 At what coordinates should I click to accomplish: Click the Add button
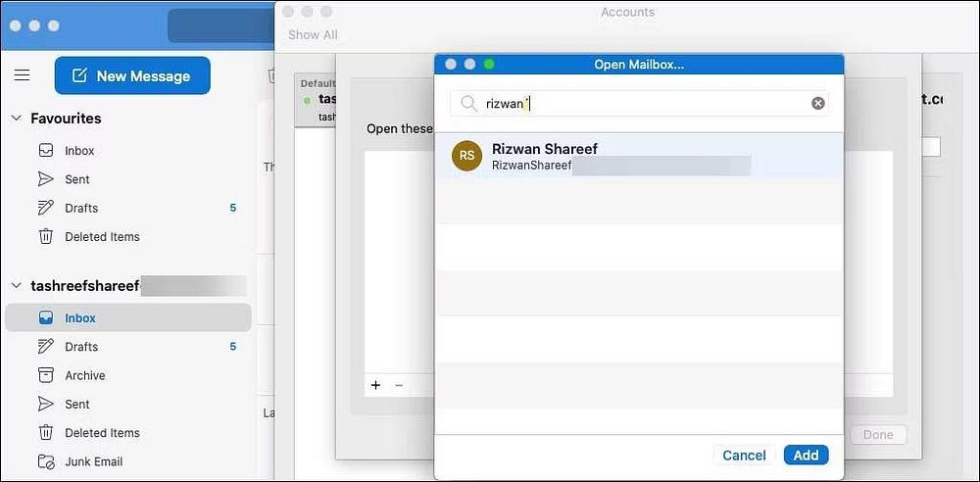pos(806,456)
